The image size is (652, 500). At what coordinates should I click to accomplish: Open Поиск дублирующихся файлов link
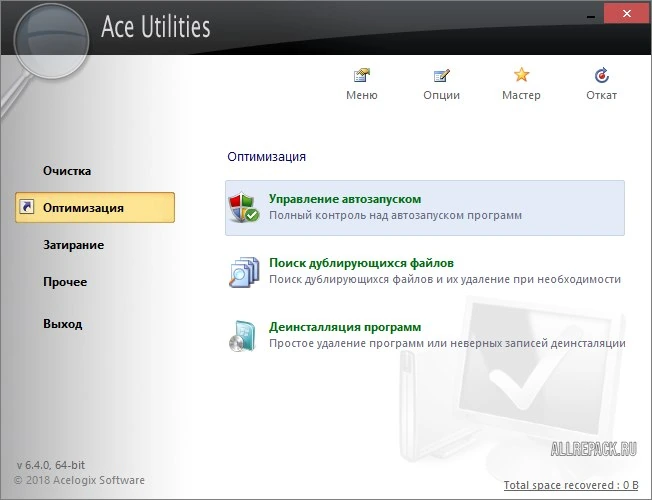pyautogui.click(x=361, y=263)
